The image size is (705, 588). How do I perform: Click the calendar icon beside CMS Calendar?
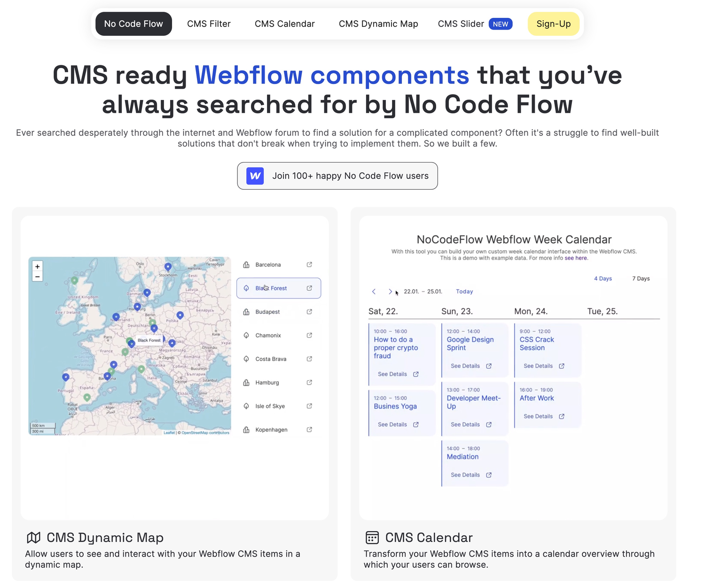point(372,538)
